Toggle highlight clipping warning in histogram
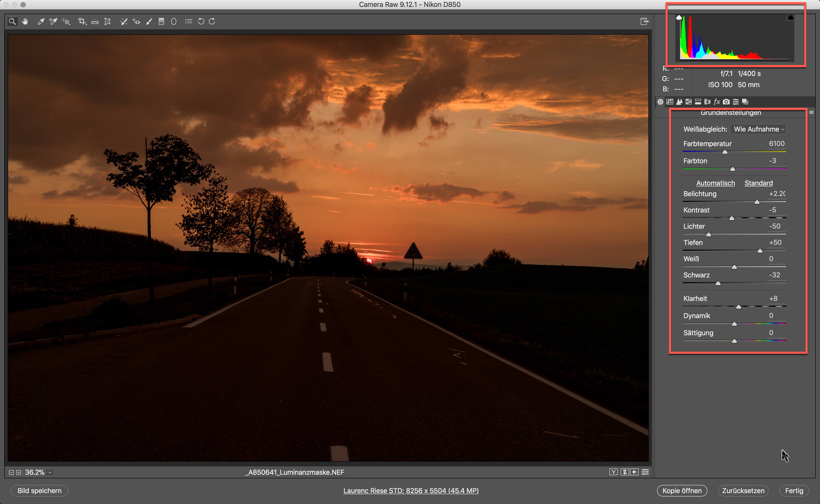 click(790, 17)
